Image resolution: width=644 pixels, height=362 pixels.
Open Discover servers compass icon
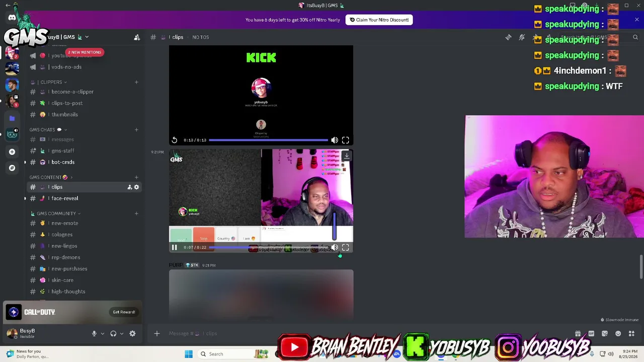(x=12, y=168)
